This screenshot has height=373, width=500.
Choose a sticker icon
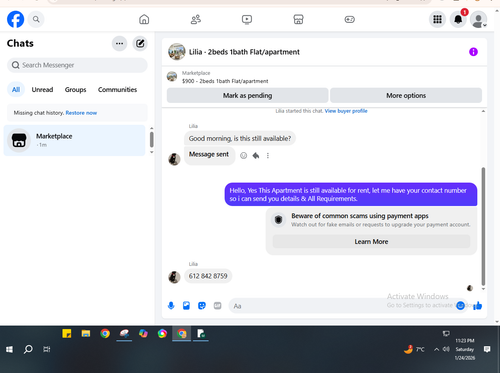[202, 305]
